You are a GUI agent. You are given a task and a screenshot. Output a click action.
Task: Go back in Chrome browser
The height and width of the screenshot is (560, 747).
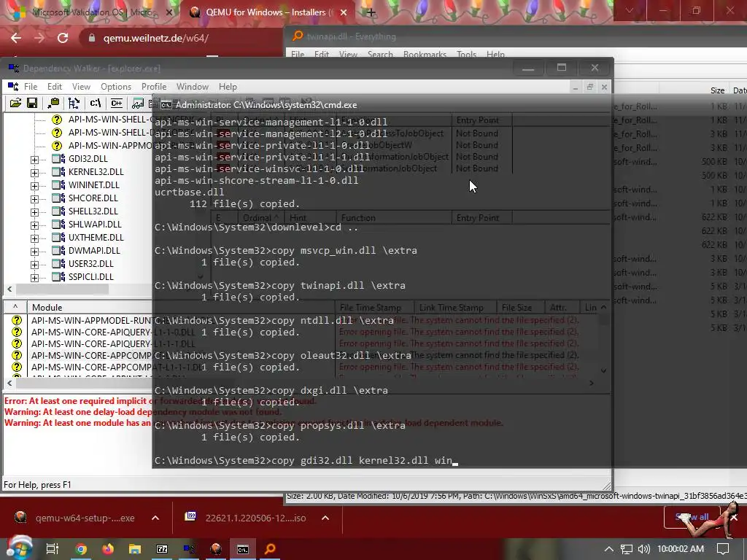[x=16, y=38]
